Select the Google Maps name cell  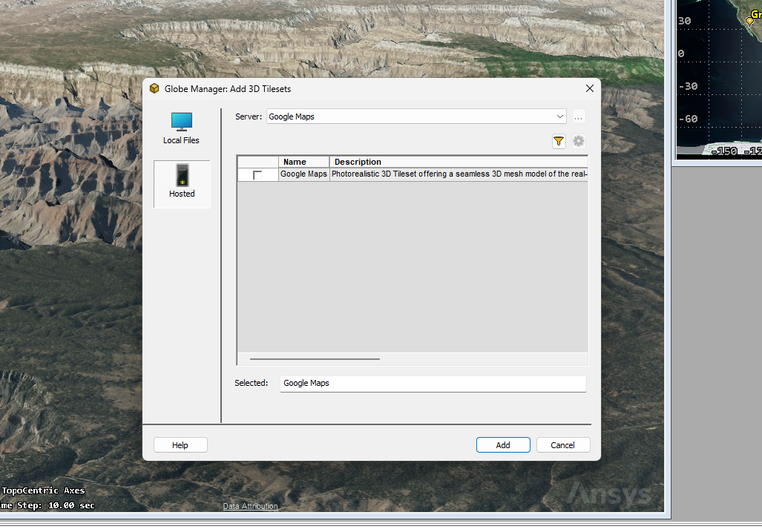(x=303, y=174)
